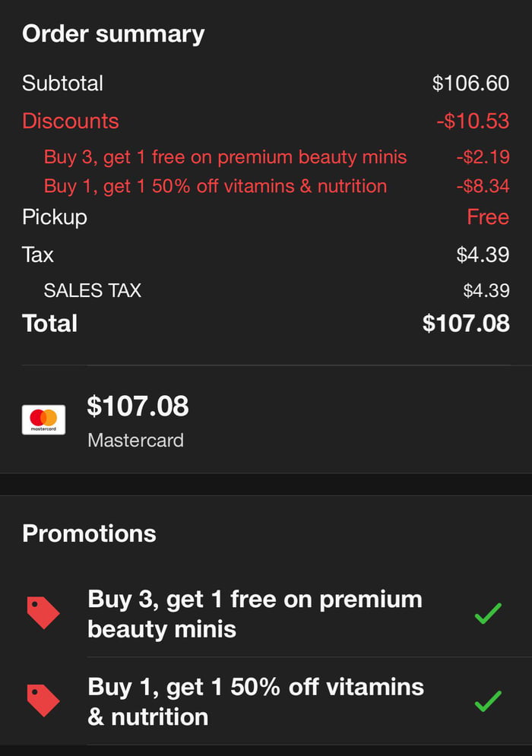Click the Free pickup label
Viewport: 532px width, 756px height.
489,217
